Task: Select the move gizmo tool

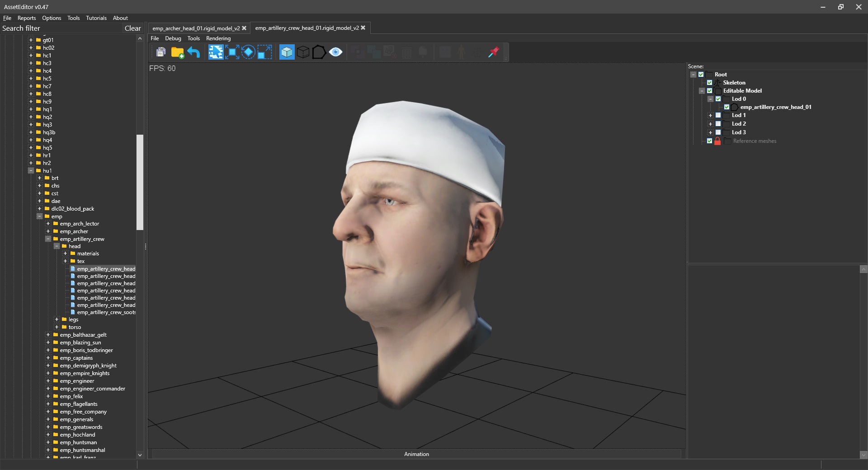Action: [x=232, y=52]
